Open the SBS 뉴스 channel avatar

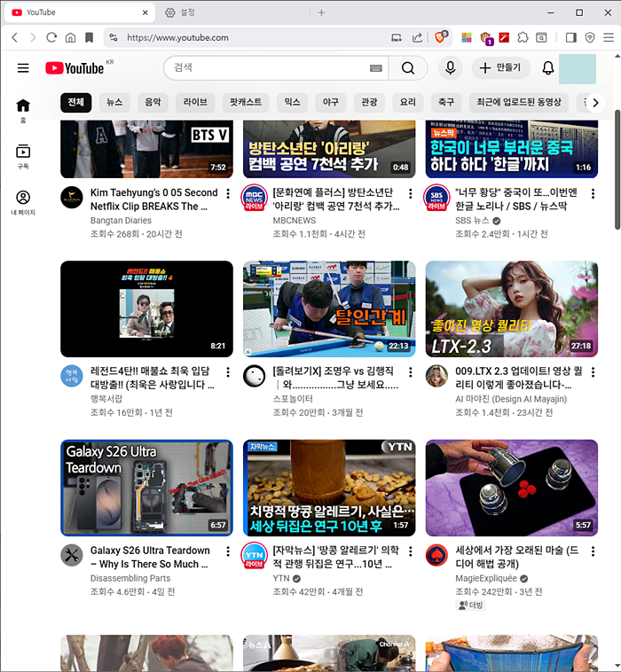coord(436,198)
